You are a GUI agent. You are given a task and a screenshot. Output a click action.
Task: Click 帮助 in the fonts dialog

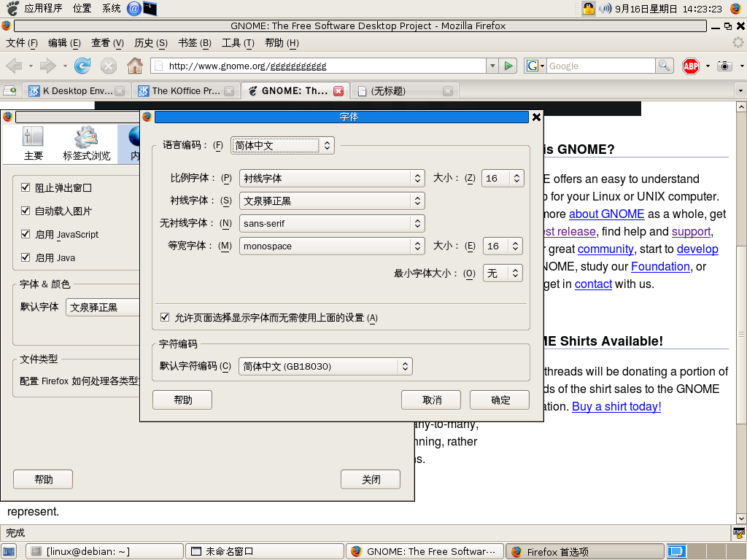coord(182,400)
